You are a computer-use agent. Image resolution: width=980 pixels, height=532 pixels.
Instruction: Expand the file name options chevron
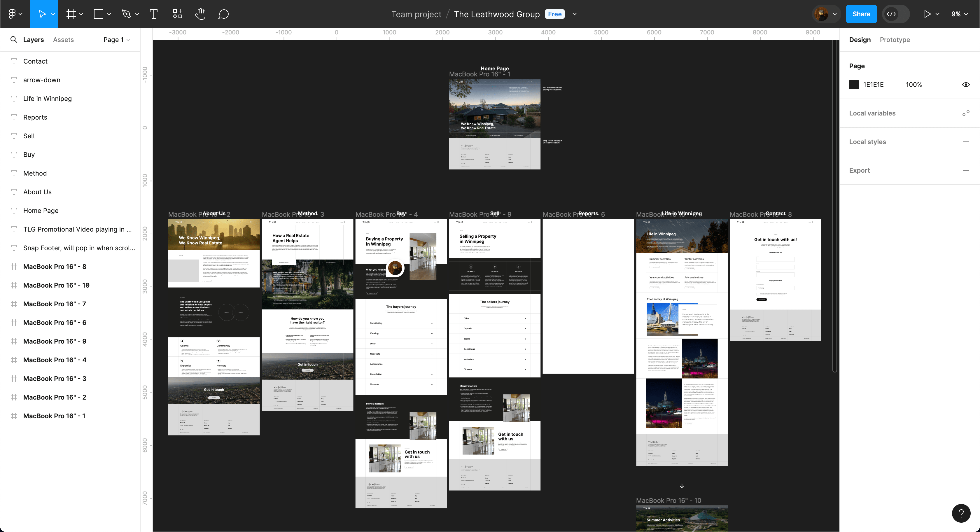point(575,14)
